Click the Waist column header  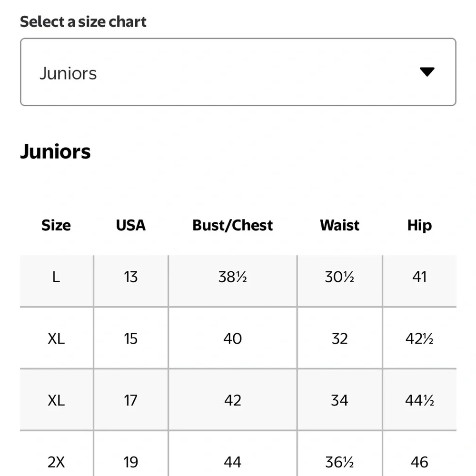click(340, 225)
